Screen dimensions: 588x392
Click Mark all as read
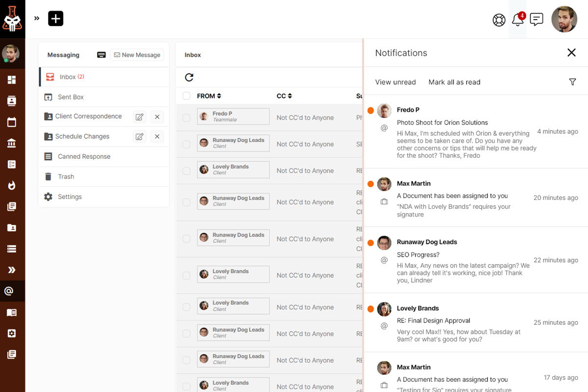[454, 82]
